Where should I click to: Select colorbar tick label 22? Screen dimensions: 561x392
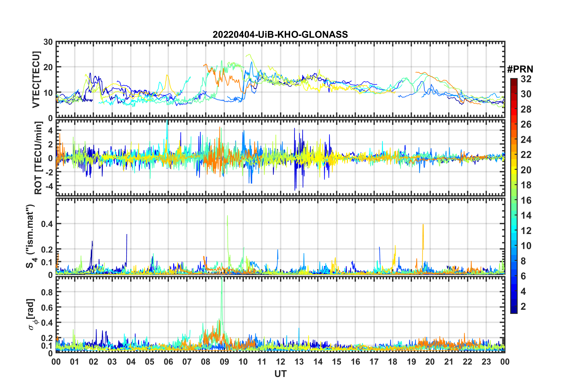[x=526, y=155]
